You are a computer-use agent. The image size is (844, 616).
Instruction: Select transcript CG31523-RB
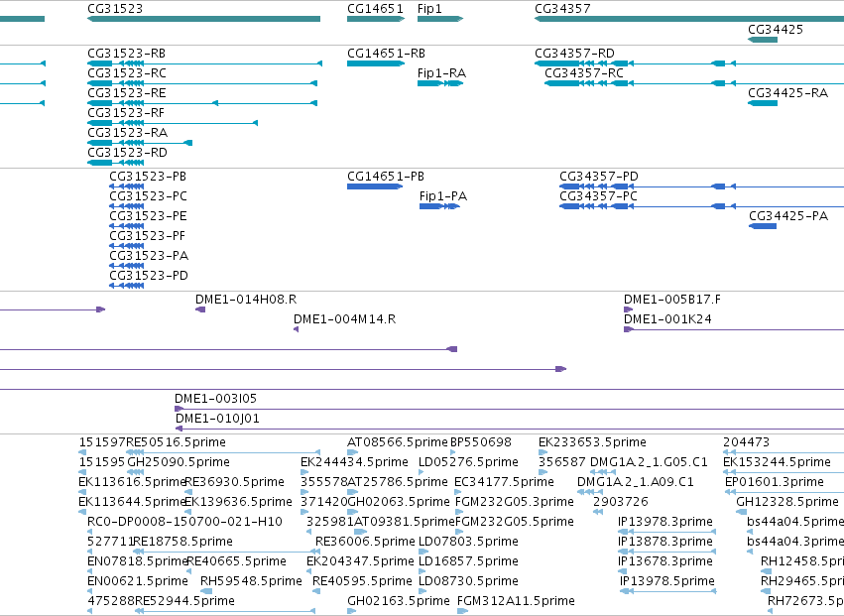tap(127, 54)
